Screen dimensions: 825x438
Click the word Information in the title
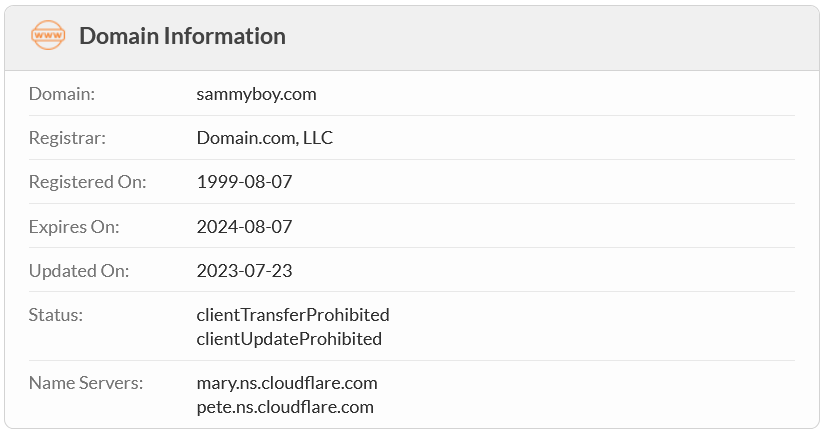[x=224, y=36]
